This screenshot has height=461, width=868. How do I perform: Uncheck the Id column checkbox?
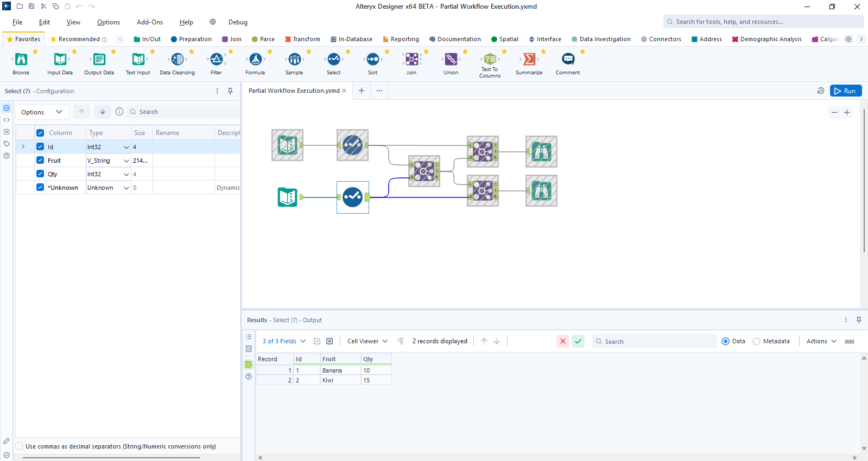coord(40,147)
